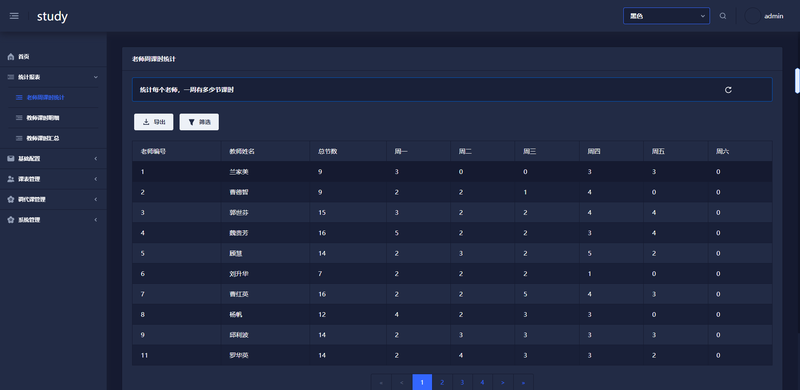The height and width of the screenshot is (390, 800).
Task: Expand the 课表管理 menu chevron
Action: pyautogui.click(x=95, y=179)
